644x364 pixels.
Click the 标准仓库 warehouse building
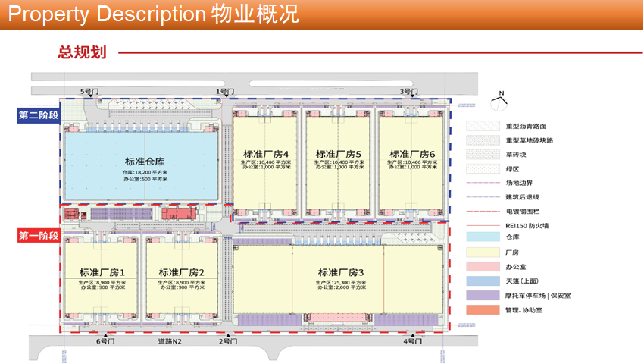144,168
